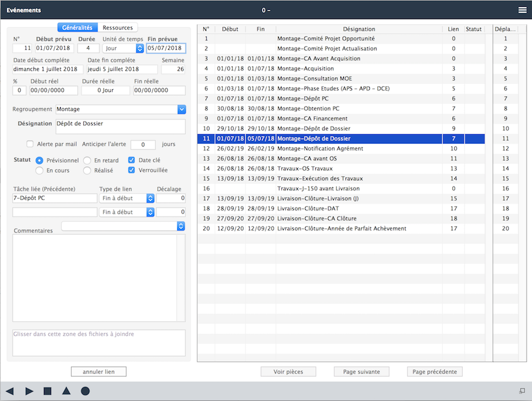Screen dimensions: 532x401
Task: Click the left-pointing triangle navigation icon
Action: pyautogui.click(x=10, y=391)
